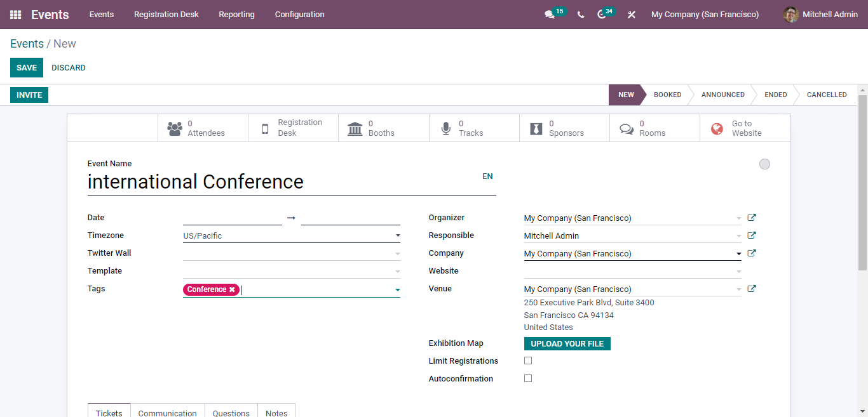Toggle the kanban state circle indicator
Screen dimensions: 868x417
(x=764, y=164)
